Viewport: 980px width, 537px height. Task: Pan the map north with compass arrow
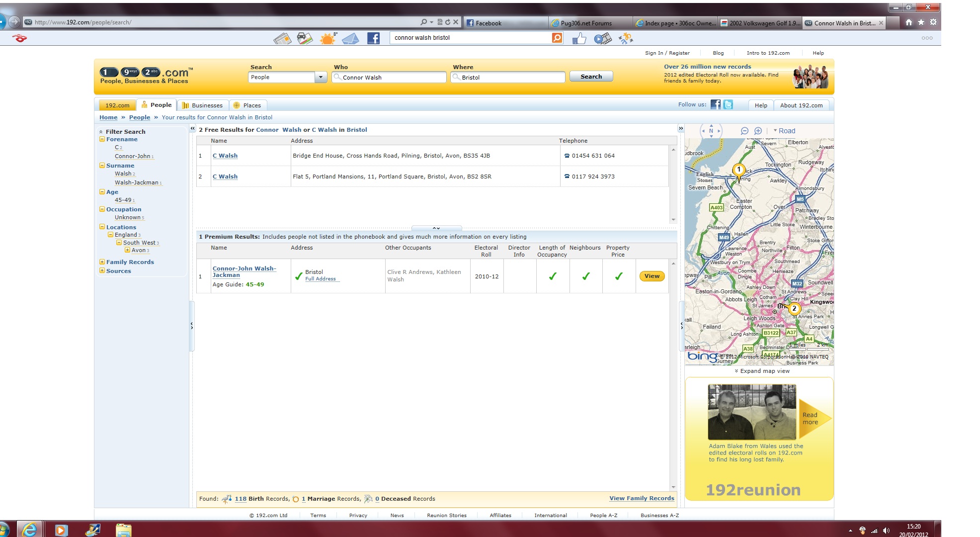[x=711, y=126]
